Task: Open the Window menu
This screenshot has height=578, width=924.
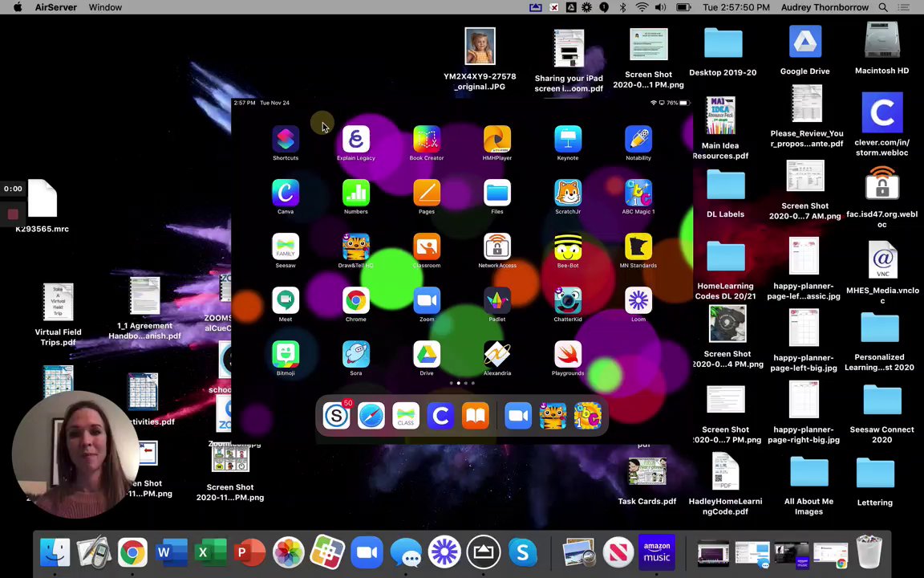Action: coord(106,7)
